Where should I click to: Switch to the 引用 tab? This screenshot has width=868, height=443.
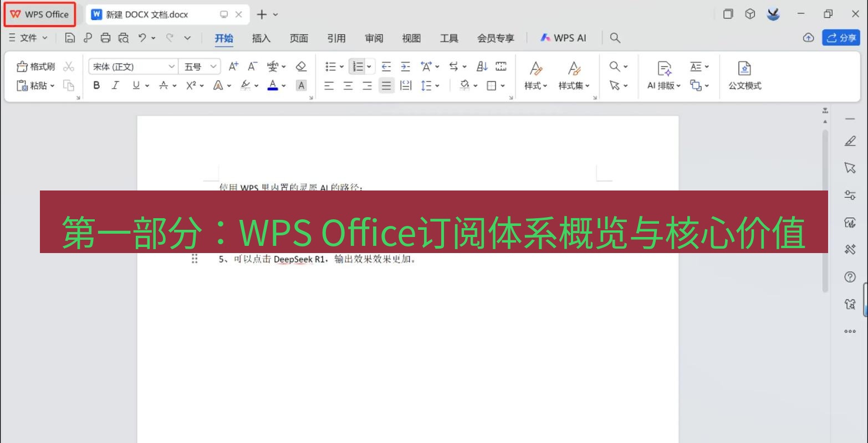(x=336, y=38)
